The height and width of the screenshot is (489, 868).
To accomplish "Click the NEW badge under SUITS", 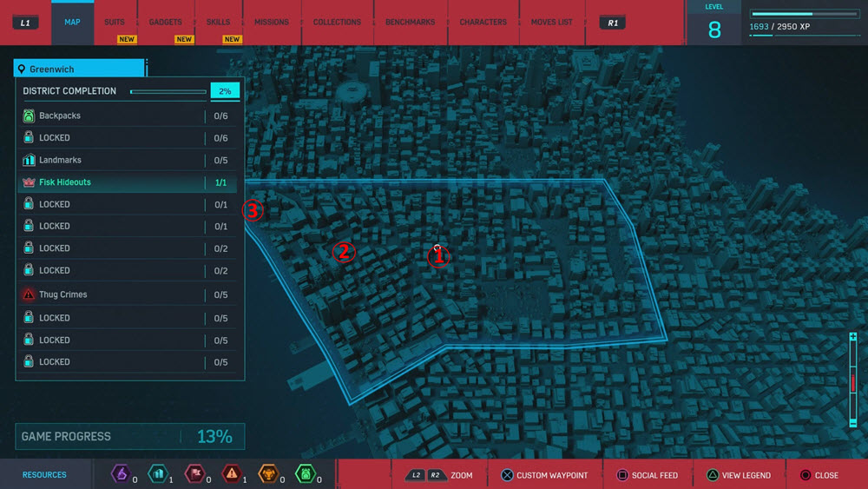I will coord(127,39).
